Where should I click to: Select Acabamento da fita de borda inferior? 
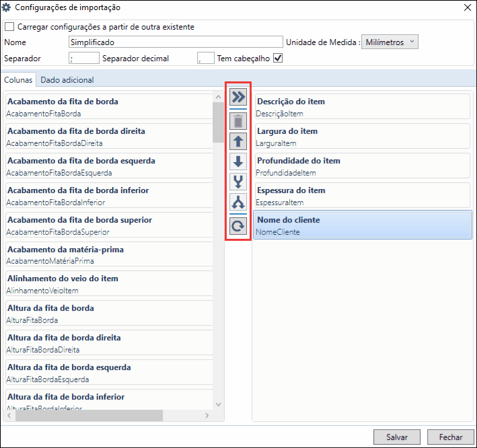click(109, 196)
